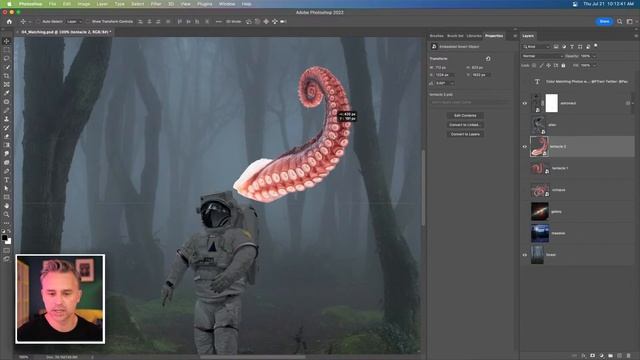Hide the tentacle 2 layer
The height and width of the screenshot is (360, 640).
tap(525, 147)
